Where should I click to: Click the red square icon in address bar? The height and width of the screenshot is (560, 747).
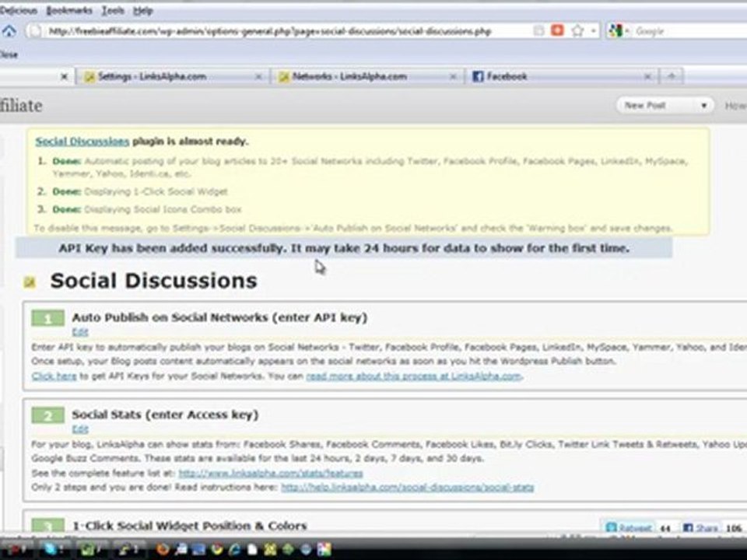557,30
